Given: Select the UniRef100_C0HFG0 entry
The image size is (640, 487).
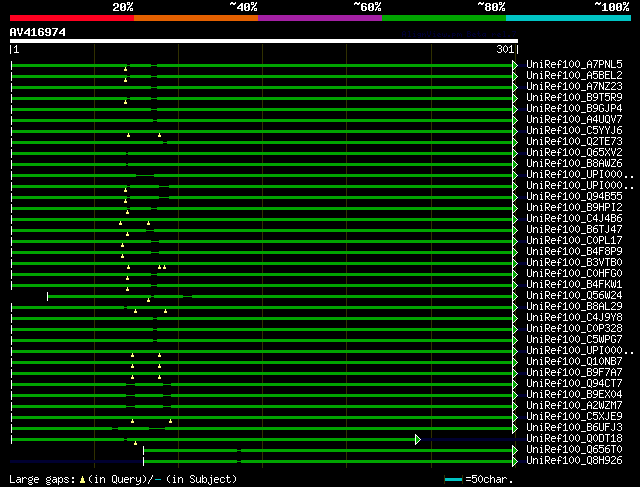Looking at the screenshot, I should pyautogui.click(x=574, y=273).
